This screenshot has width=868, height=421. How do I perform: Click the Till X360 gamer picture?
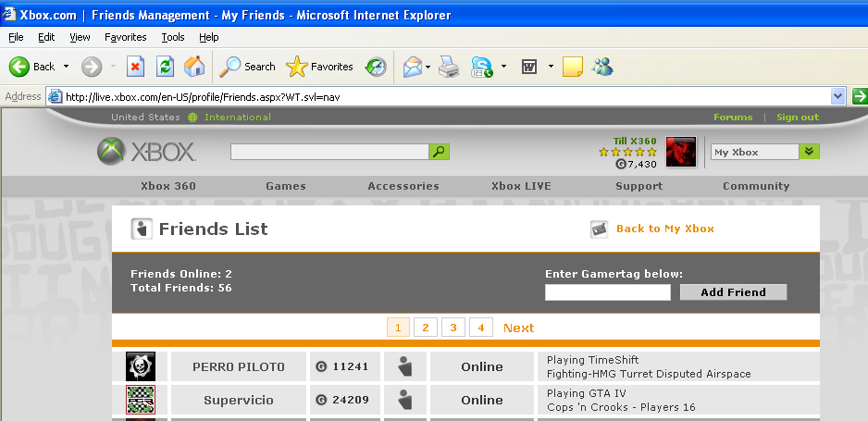(681, 152)
